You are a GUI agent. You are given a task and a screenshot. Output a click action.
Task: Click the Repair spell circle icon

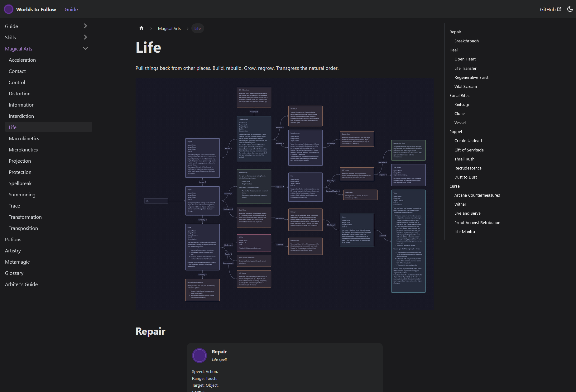(199, 355)
